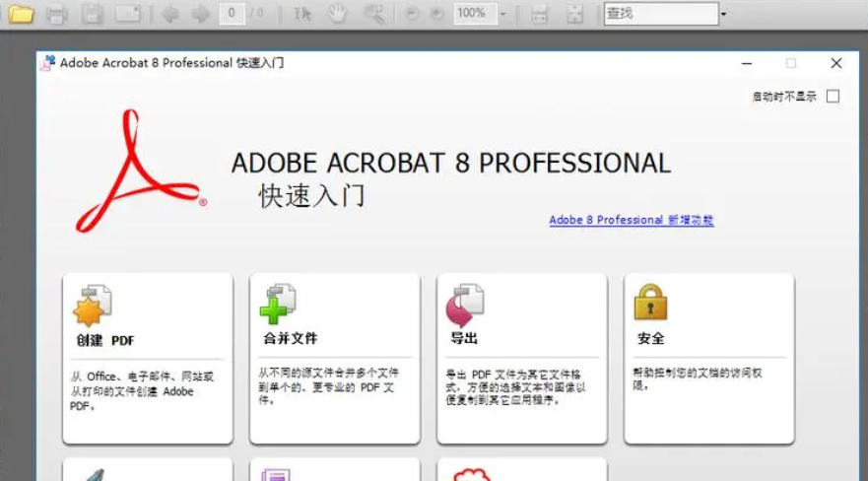Choose the Hand tool icon
Screen dimensions: 868x481
(x=337, y=14)
